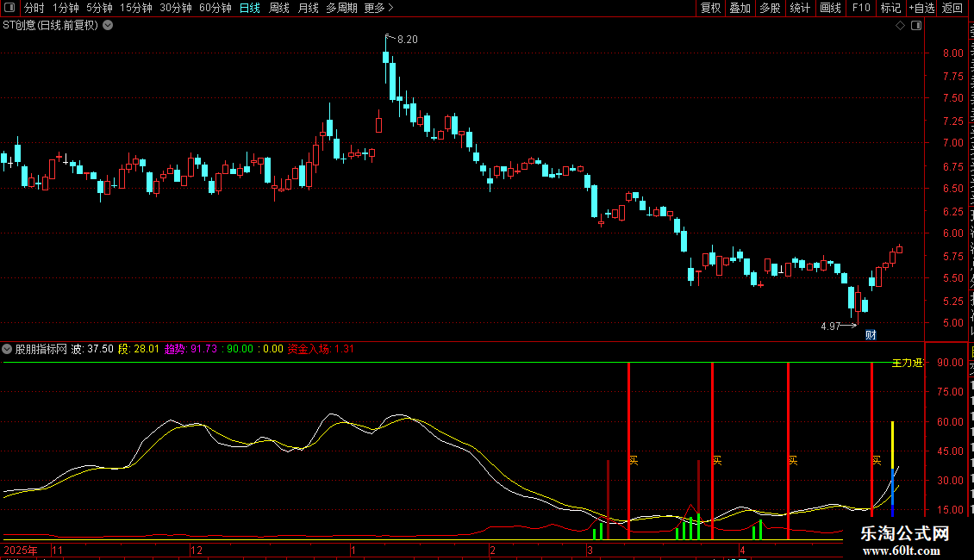Select the 5分钟 period
Viewport: 974px width, 560px height.
(99, 8)
